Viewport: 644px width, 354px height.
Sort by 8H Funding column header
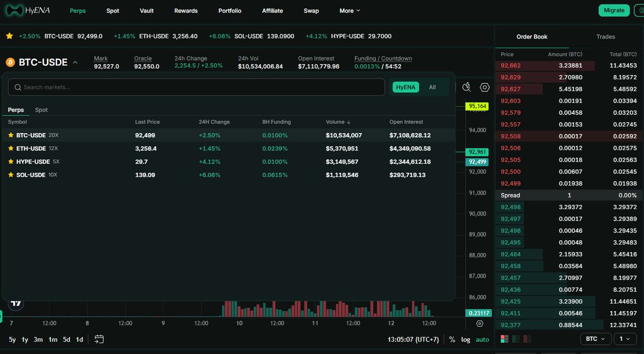click(277, 122)
